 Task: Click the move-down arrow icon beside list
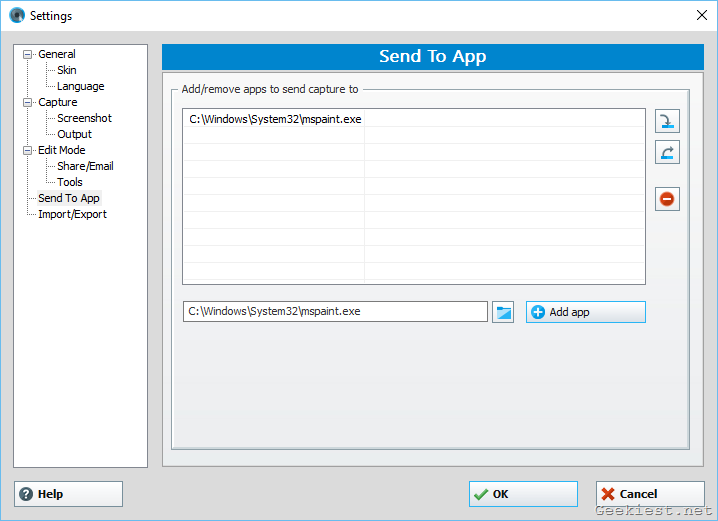[667, 121]
